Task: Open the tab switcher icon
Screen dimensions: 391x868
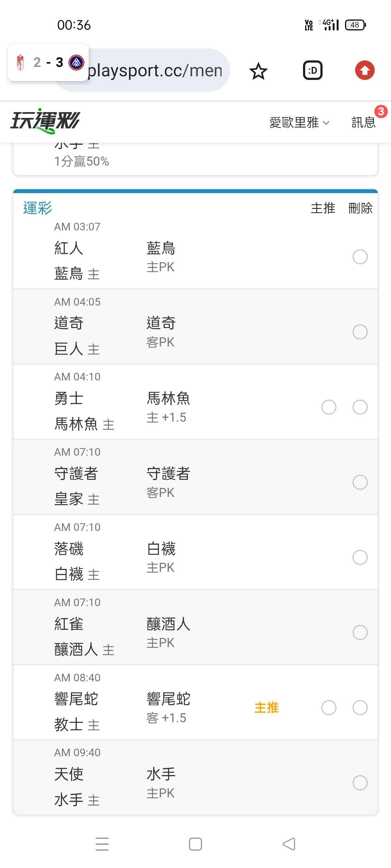Action: (312, 71)
